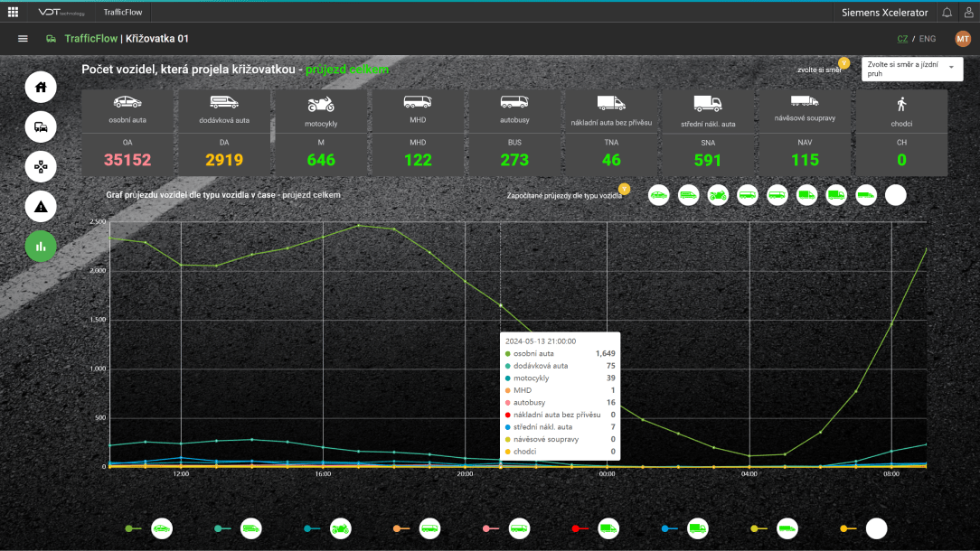Screen dimensions: 980x551
Task: Open the apps grid launcher
Action: [13, 13]
